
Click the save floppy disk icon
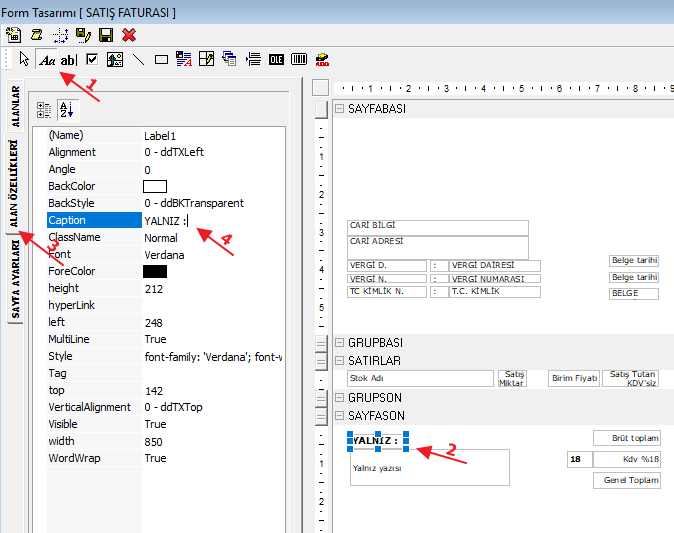pos(106,35)
